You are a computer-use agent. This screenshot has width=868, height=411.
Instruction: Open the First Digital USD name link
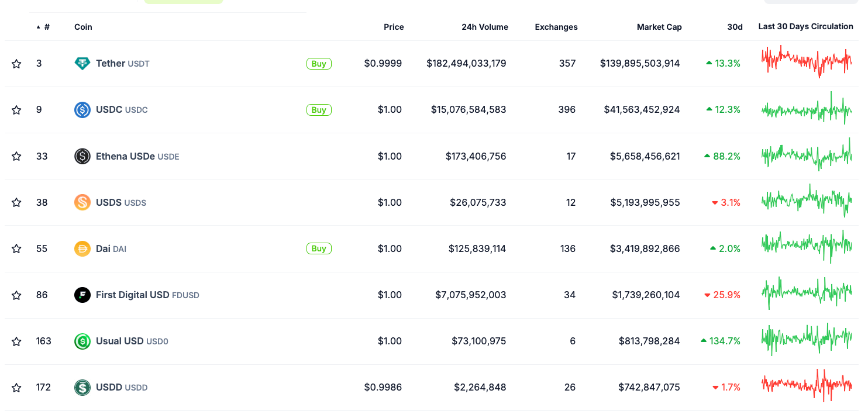click(133, 295)
